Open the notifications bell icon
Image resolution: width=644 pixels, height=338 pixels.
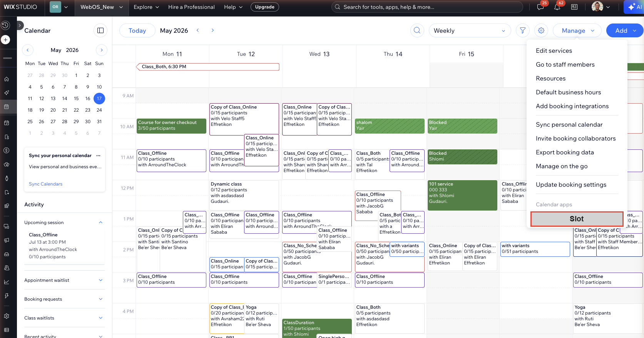557,7
